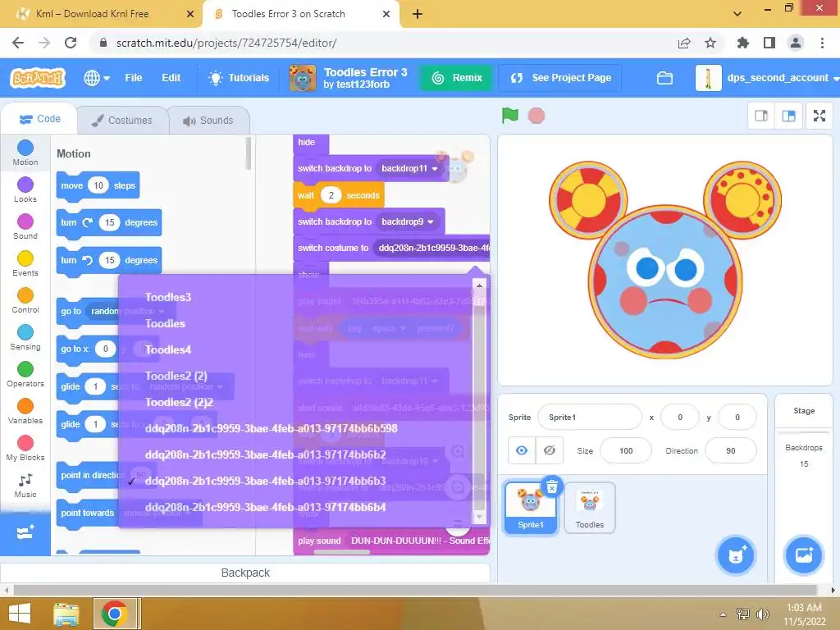This screenshot has height=630, width=840.
Task: Select the Sensing category circle
Action: tap(25, 333)
